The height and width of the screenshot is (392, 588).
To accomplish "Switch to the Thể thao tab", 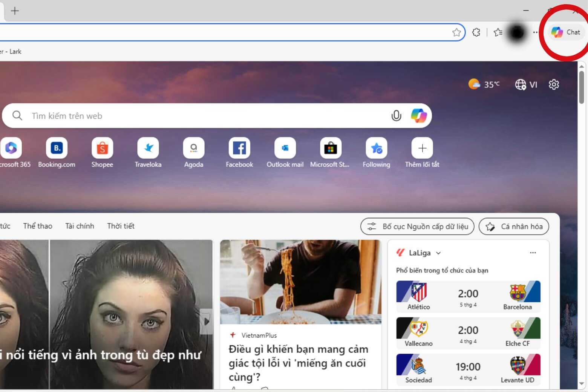I will point(37,226).
